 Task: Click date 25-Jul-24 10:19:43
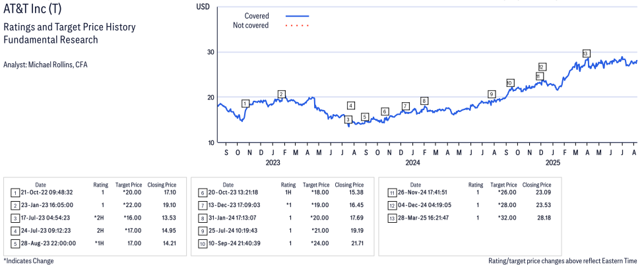pos(234,231)
